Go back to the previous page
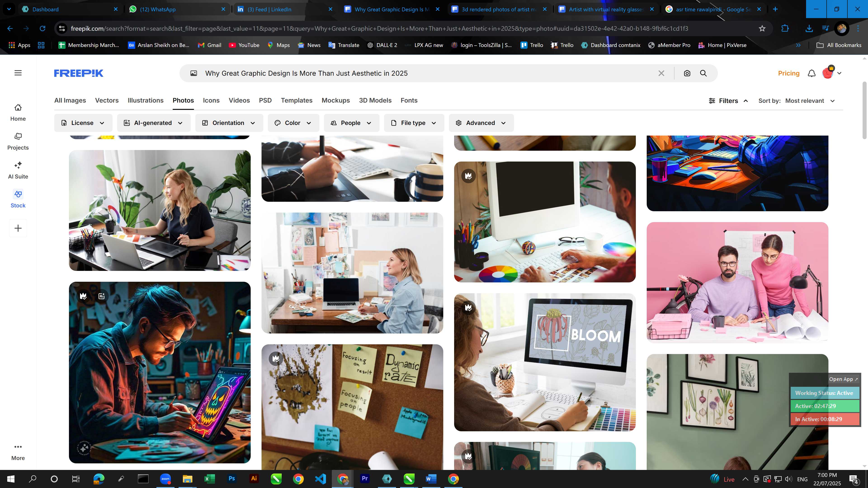This screenshot has width=868, height=488. pyautogui.click(x=10, y=29)
